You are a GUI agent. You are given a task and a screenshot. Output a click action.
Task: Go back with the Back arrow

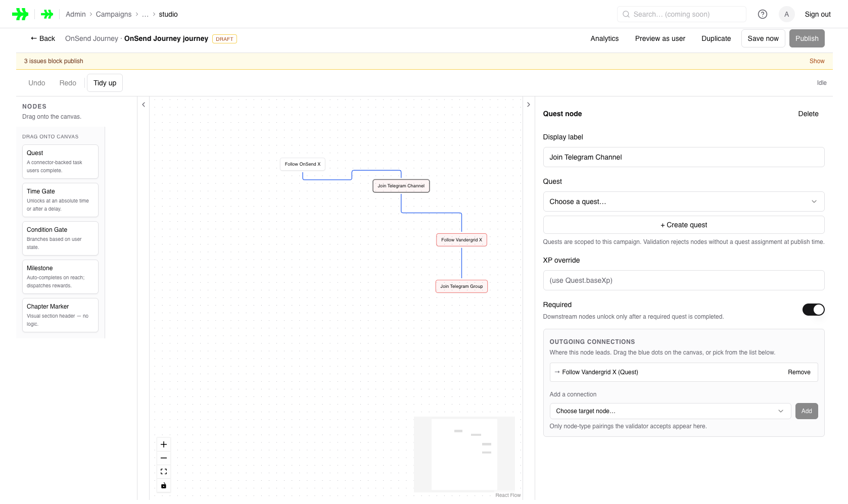click(x=43, y=38)
